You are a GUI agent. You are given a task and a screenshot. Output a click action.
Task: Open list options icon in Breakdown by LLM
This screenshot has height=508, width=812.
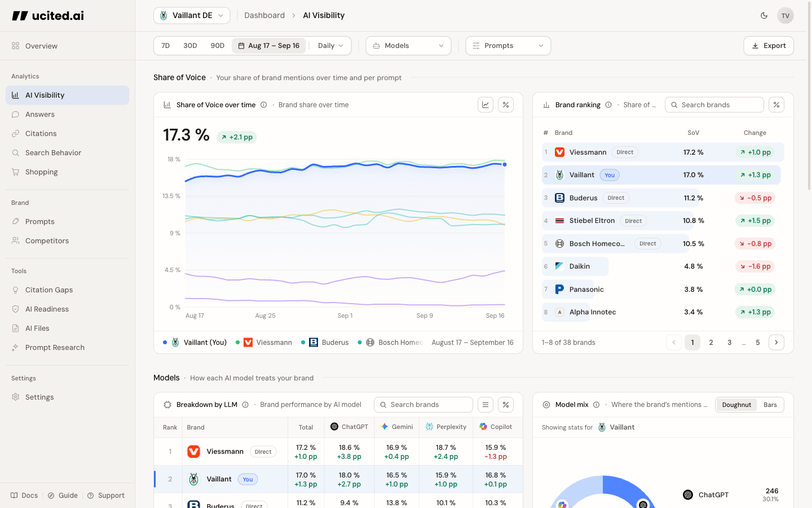pyautogui.click(x=486, y=405)
